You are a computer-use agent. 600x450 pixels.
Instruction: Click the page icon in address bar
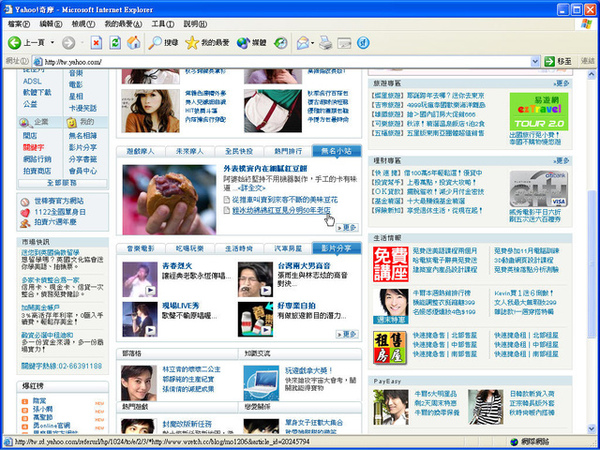(x=38, y=62)
